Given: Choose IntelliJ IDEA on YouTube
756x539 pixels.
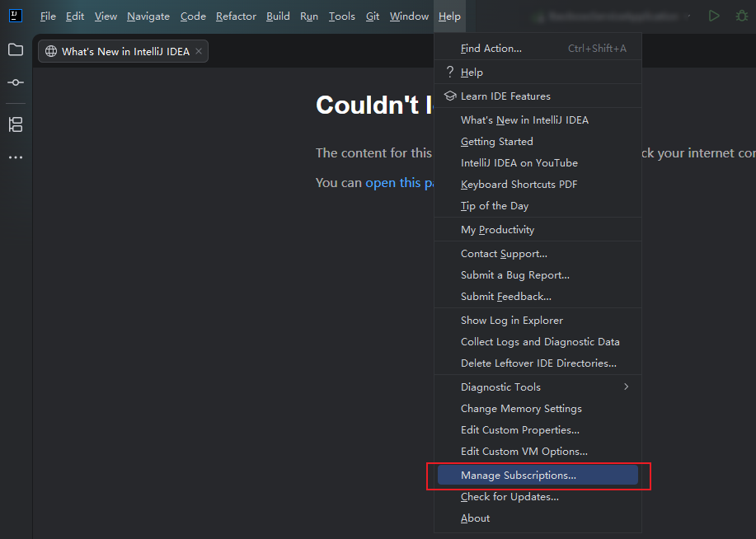Looking at the screenshot, I should [538, 163].
